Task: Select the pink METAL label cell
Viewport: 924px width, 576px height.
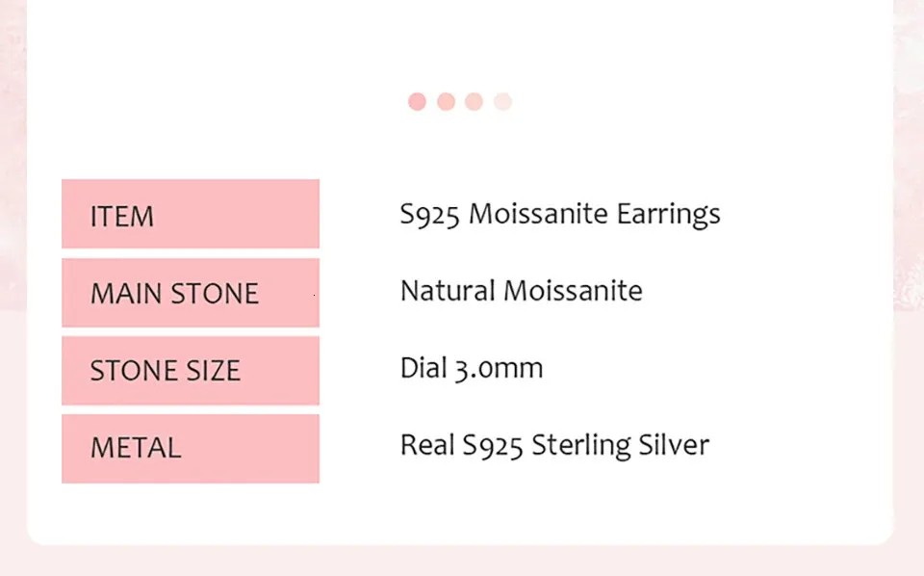Action: click(x=190, y=448)
